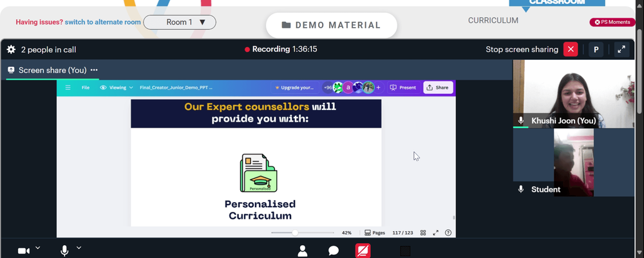Click the Recording 1:36:15 indicator
This screenshot has height=258, width=644.
coord(281,50)
